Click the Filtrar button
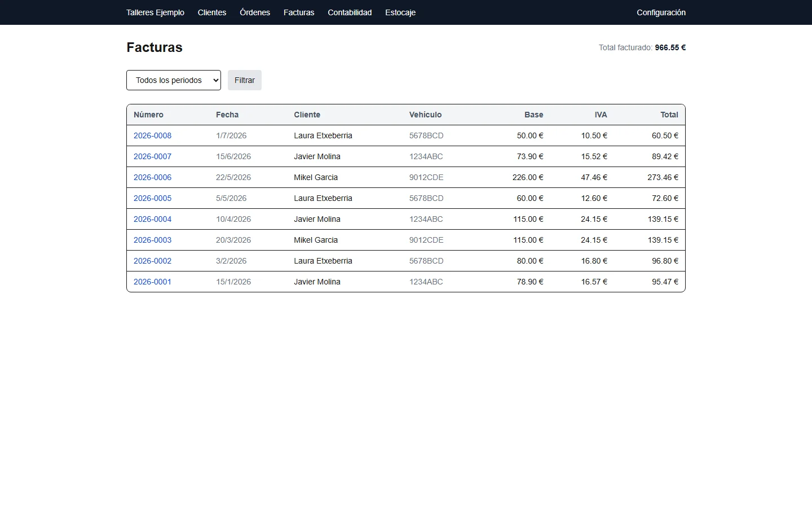The image size is (812, 508). 245,80
